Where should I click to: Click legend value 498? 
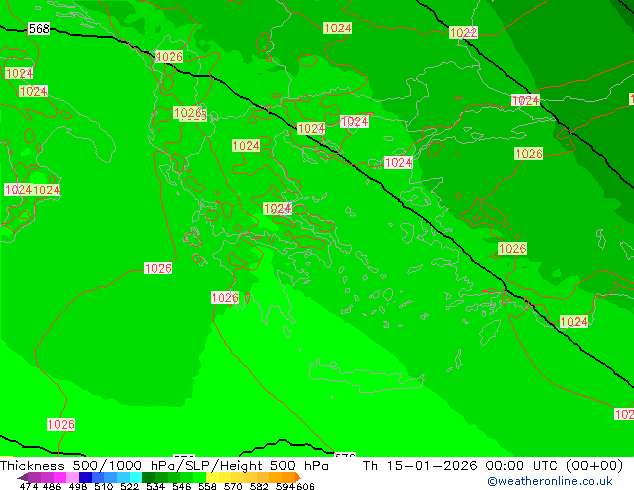78,486
